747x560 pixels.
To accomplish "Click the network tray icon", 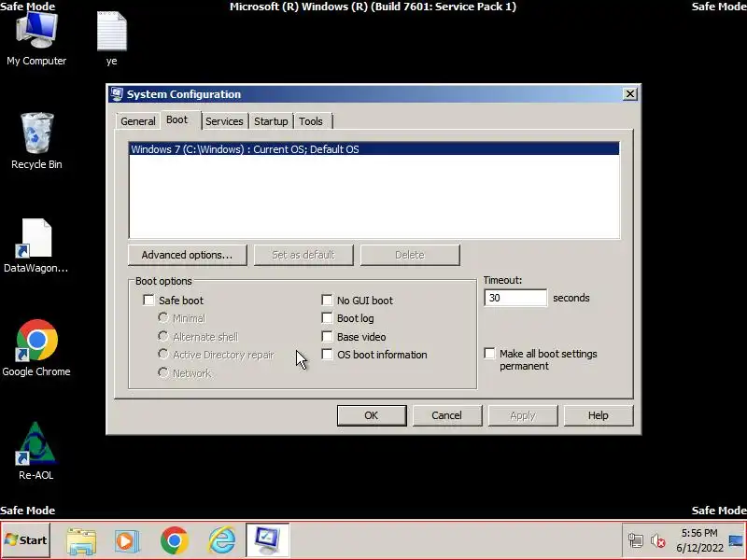I will click(x=635, y=540).
